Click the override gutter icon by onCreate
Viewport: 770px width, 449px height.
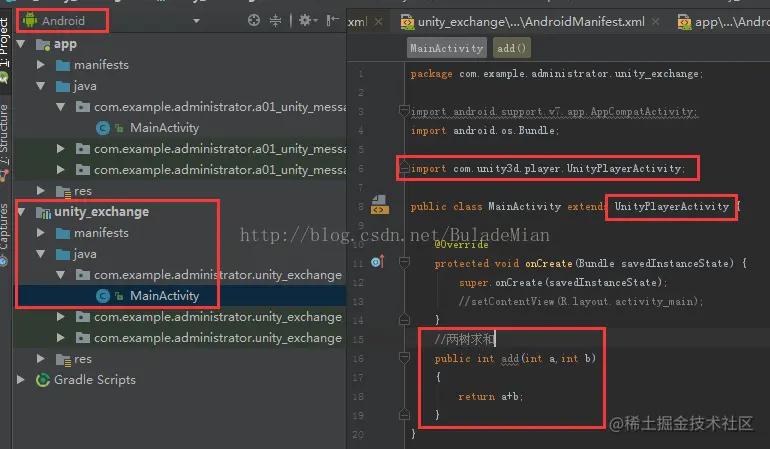pyautogui.click(x=378, y=262)
